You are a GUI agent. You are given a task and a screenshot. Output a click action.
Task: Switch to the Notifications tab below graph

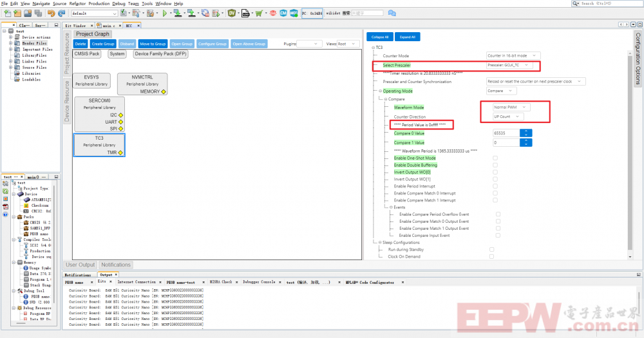[116, 265]
